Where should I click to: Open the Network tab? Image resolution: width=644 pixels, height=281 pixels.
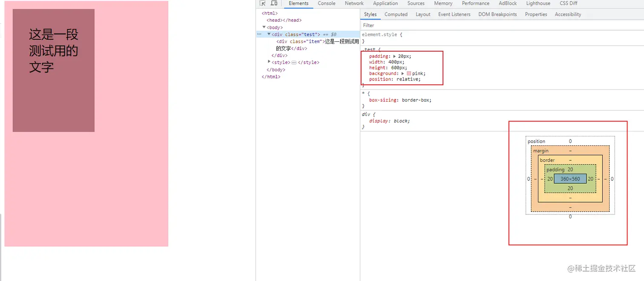tap(354, 3)
